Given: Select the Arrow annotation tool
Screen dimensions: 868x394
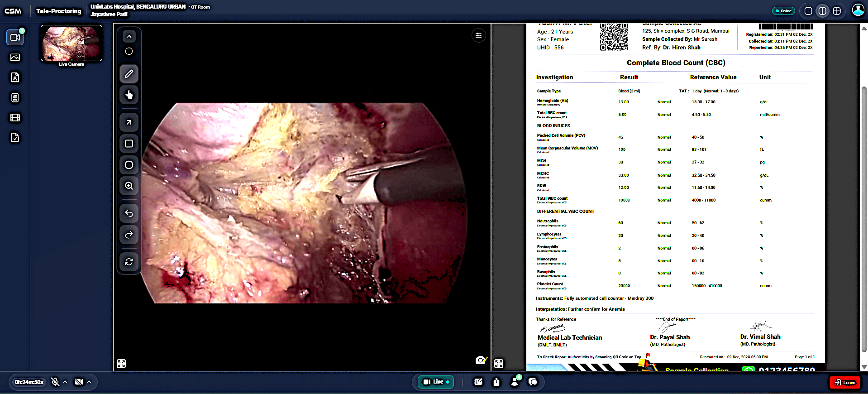Looking at the screenshot, I should click(x=129, y=122).
